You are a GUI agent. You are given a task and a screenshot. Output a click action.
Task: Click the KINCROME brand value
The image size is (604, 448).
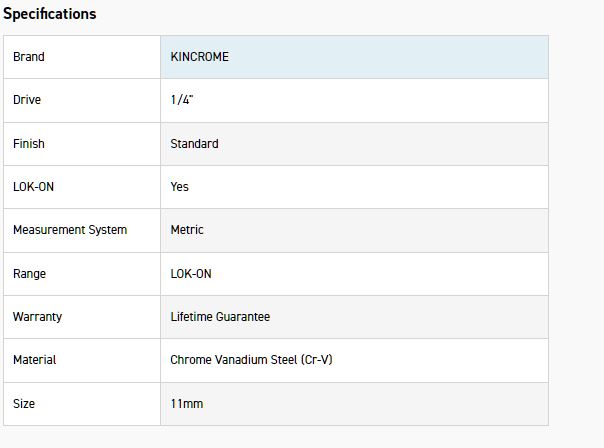[x=199, y=57]
